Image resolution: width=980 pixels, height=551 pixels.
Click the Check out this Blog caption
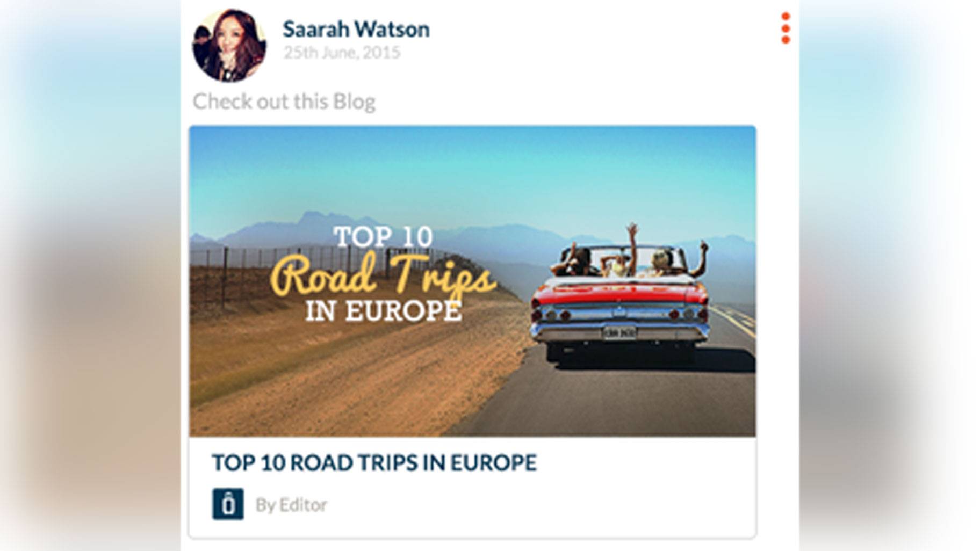tap(284, 102)
